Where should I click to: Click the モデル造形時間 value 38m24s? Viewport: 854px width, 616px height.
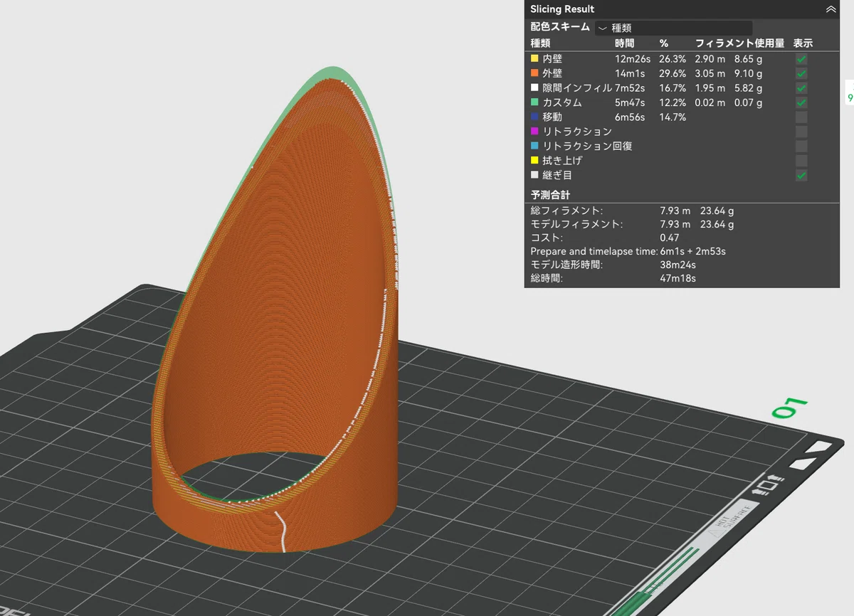[x=678, y=265]
